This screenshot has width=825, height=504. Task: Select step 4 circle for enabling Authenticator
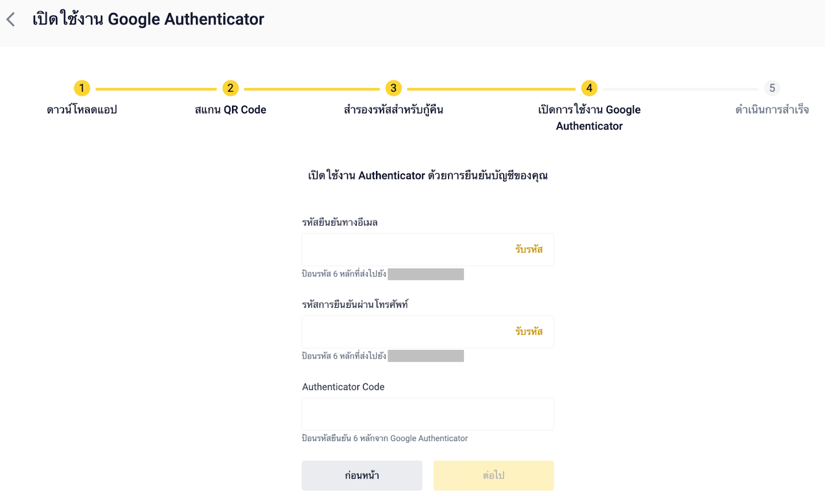coord(589,88)
